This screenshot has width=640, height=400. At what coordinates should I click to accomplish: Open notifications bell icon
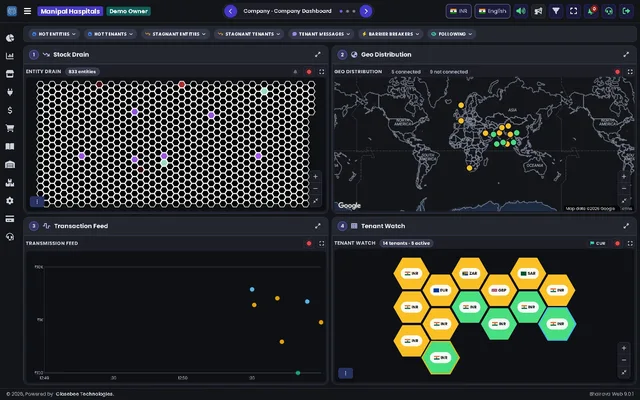point(591,11)
